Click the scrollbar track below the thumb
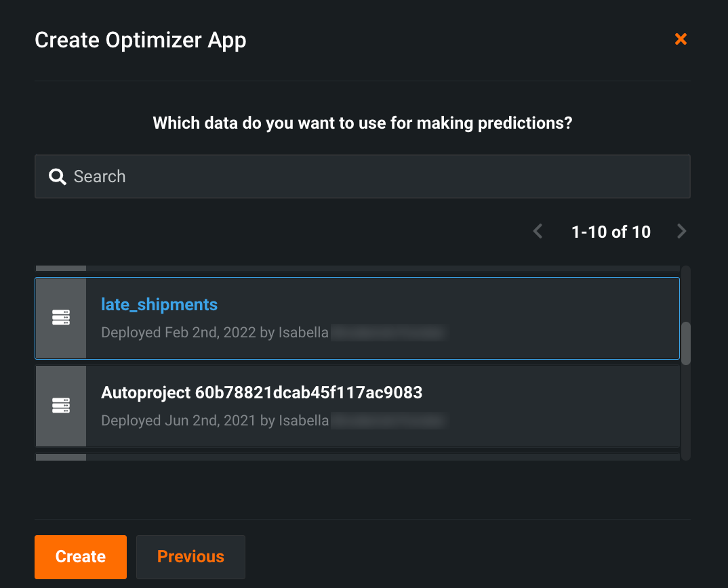Image resolution: width=728 pixels, height=588 pixels. coord(686,413)
